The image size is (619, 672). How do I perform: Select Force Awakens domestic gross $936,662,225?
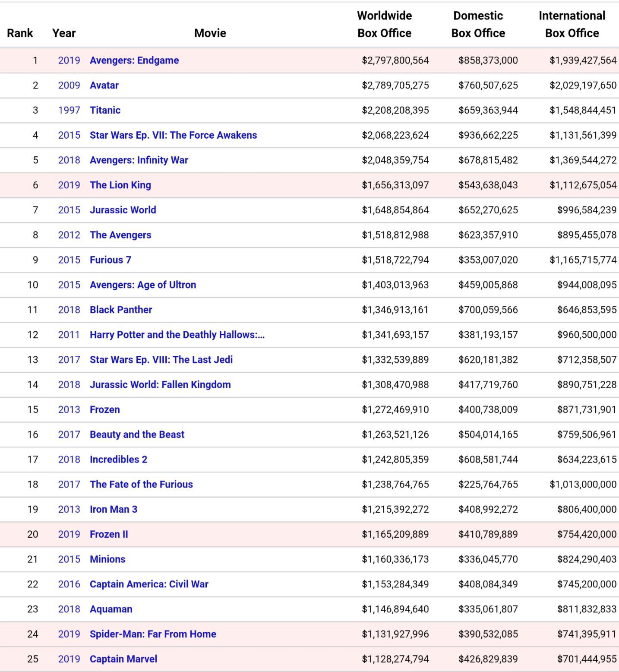pyautogui.click(x=488, y=135)
